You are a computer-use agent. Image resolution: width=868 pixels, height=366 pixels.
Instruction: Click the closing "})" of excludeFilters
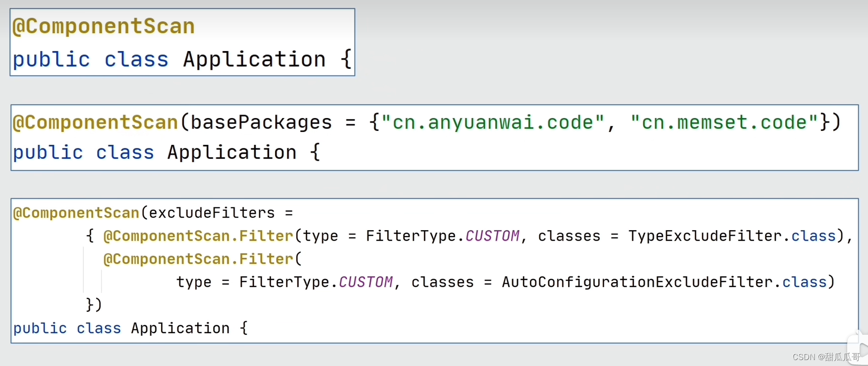pos(94,305)
